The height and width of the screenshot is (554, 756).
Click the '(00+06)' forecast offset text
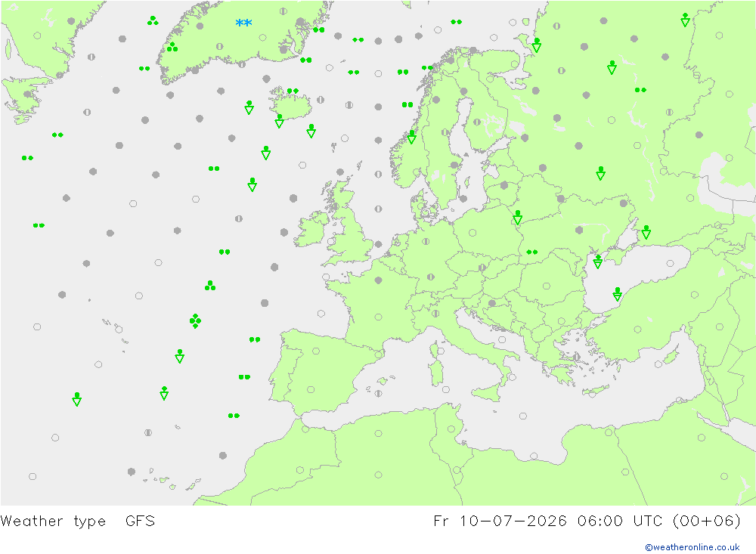point(706,522)
